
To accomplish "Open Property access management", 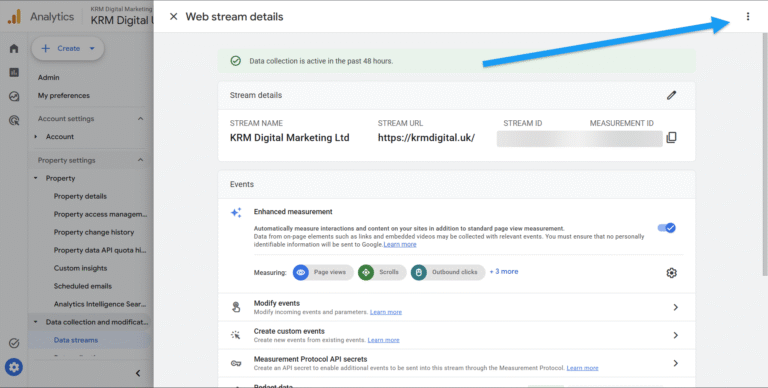I will point(100,214).
